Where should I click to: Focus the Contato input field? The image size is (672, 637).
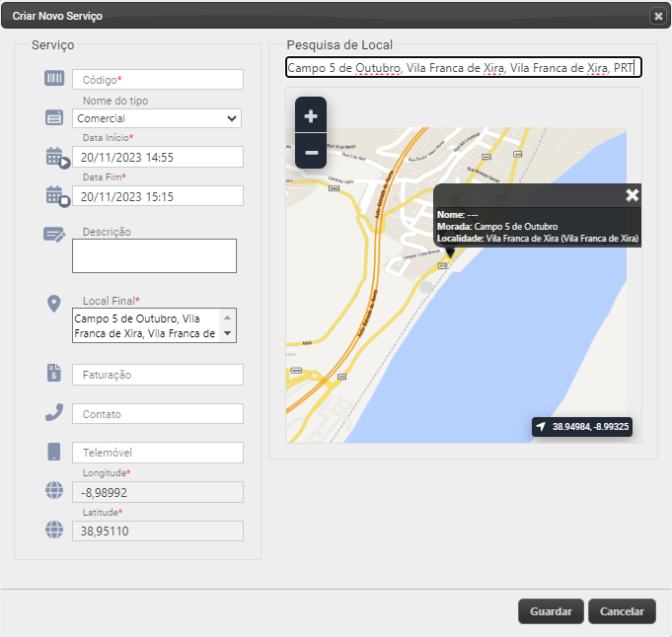(158, 414)
